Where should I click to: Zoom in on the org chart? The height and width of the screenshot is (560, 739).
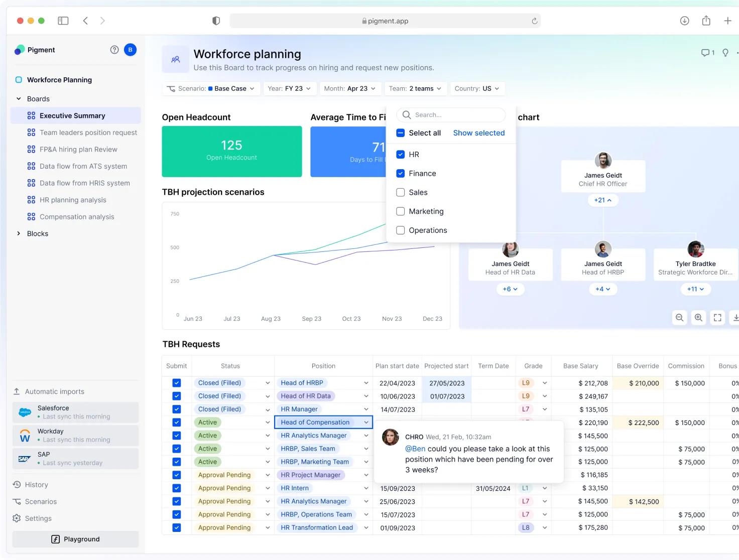tap(698, 318)
